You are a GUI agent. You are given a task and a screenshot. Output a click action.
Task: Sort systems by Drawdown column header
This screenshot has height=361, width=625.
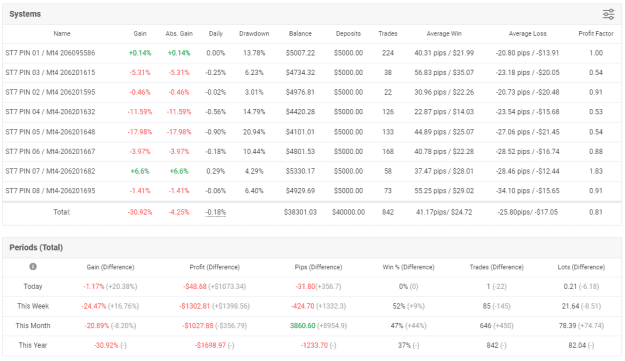tap(254, 34)
